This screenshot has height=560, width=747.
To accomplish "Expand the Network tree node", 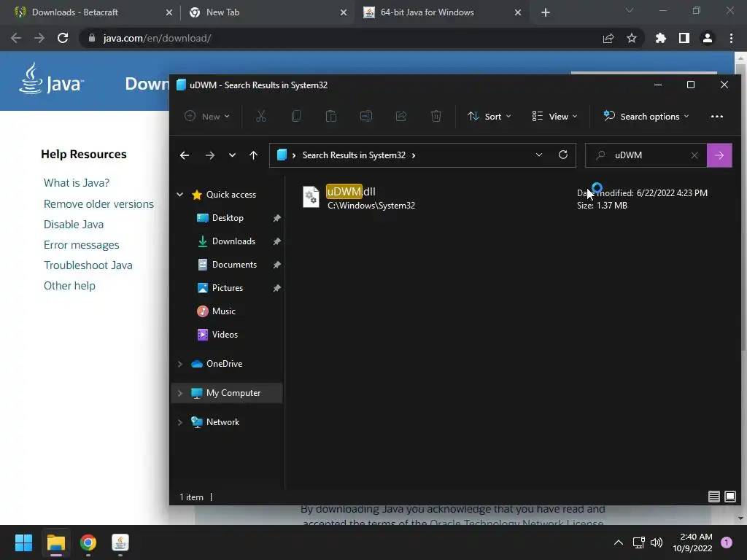I will [180, 422].
